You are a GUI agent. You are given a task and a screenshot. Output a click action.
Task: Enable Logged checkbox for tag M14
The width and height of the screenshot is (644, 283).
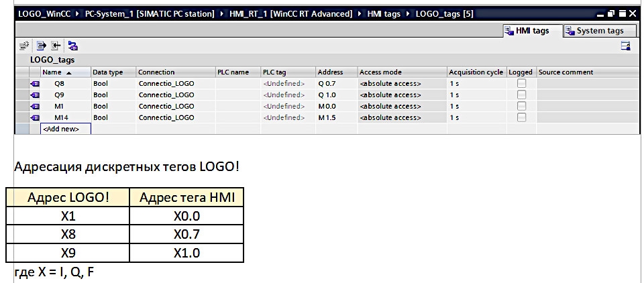point(521,117)
